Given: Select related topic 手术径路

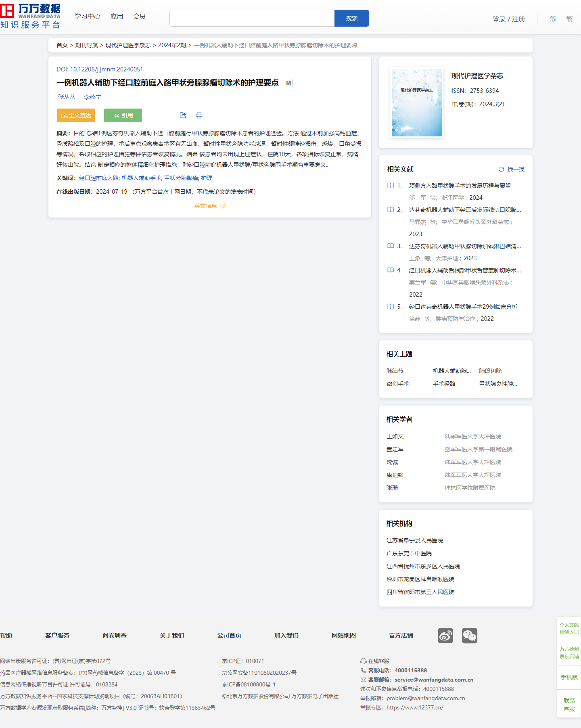Looking at the screenshot, I should pyautogui.click(x=444, y=384).
